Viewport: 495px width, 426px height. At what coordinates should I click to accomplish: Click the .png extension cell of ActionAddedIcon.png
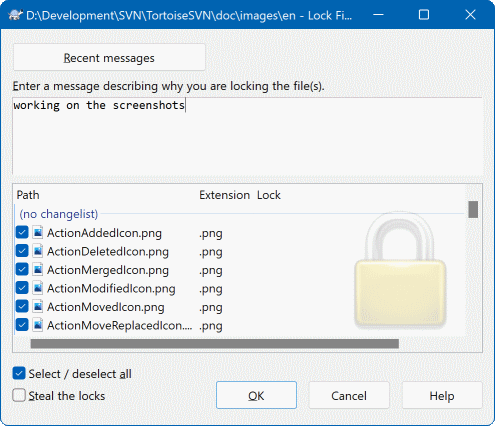[x=211, y=233]
